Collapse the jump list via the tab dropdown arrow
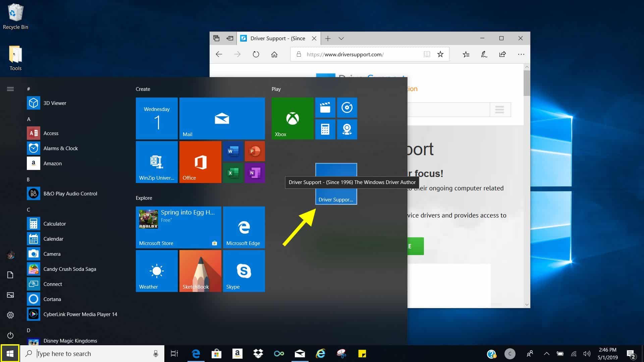The width and height of the screenshot is (644, 362). tap(341, 38)
